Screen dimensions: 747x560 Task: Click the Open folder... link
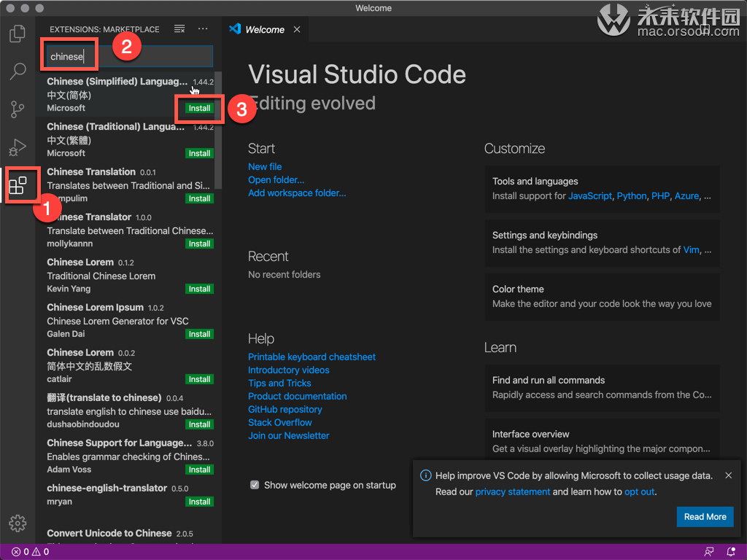click(x=276, y=180)
